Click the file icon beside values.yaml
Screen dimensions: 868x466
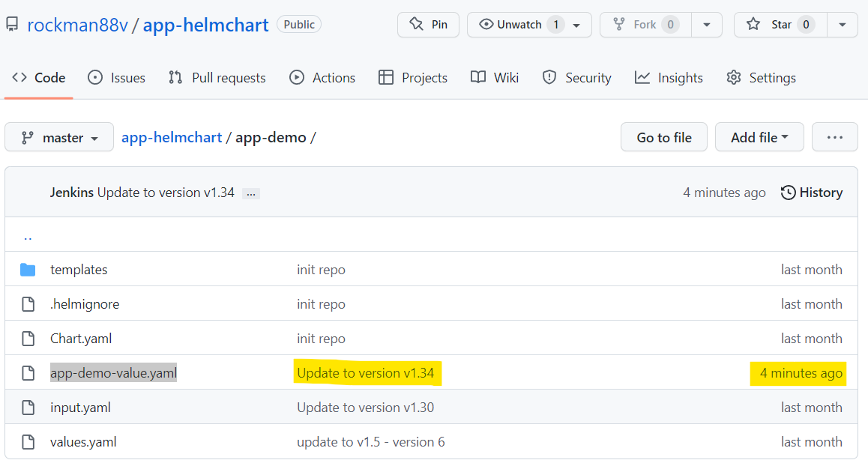tap(28, 441)
